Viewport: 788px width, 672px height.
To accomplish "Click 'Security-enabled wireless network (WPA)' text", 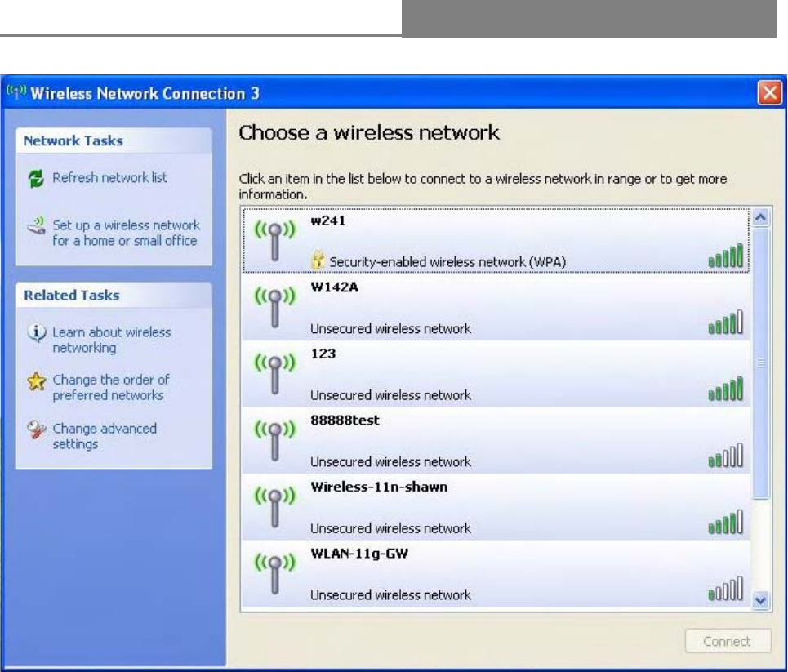I will point(447,262).
